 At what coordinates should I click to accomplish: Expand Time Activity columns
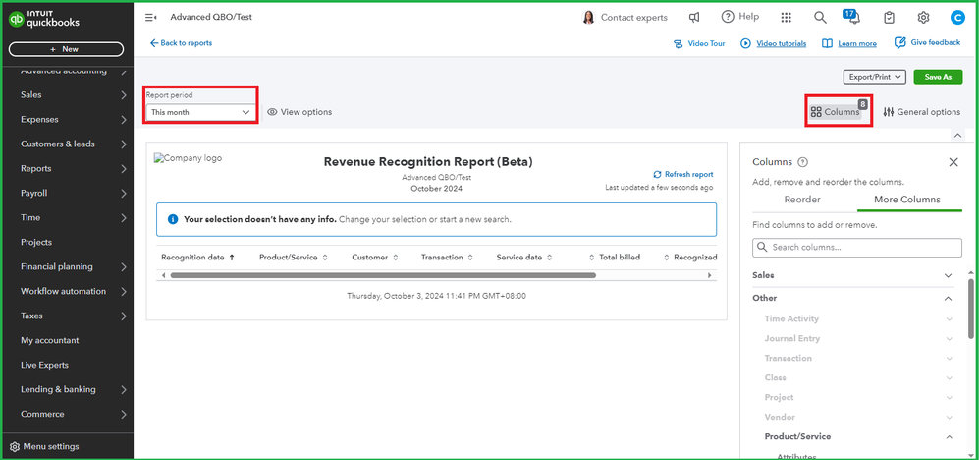click(950, 319)
